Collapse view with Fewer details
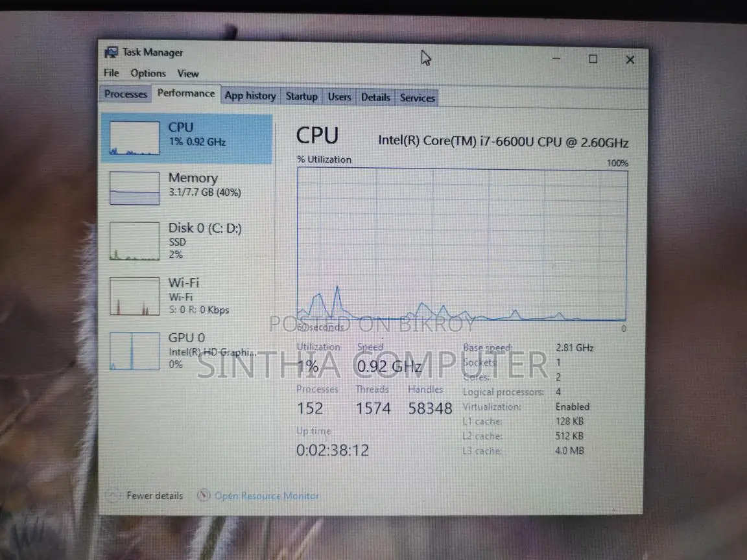This screenshot has height=560, width=747. pos(155,496)
